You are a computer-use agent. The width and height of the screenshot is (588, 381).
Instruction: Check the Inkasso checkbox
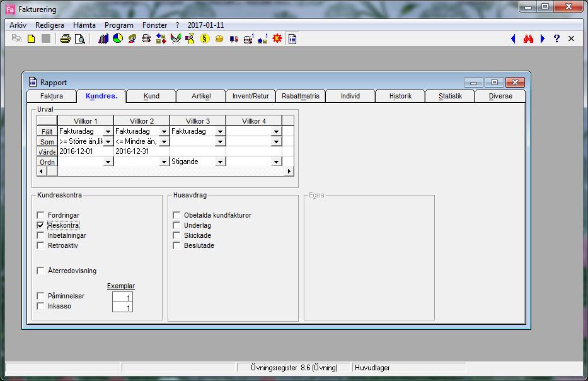tap(40, 306)
